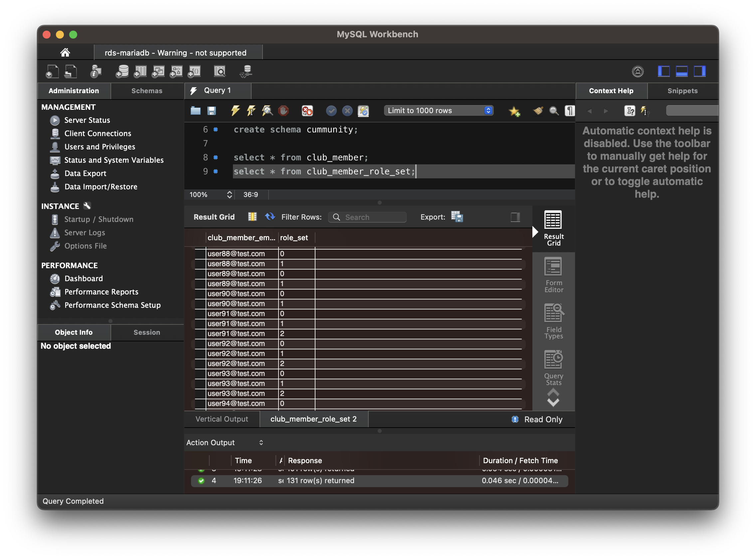Open SQL script file toolbar icon
The image size is (756, 559).
(x=71, y=72)
